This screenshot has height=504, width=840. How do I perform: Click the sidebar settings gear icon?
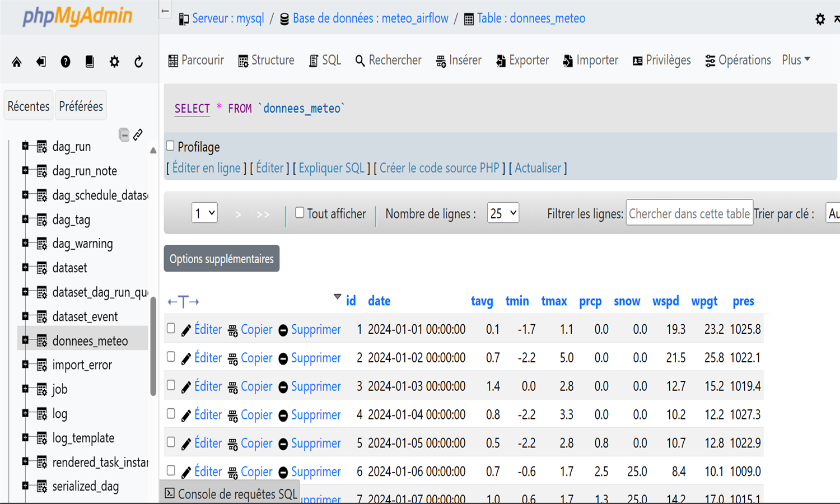(114, 62)
